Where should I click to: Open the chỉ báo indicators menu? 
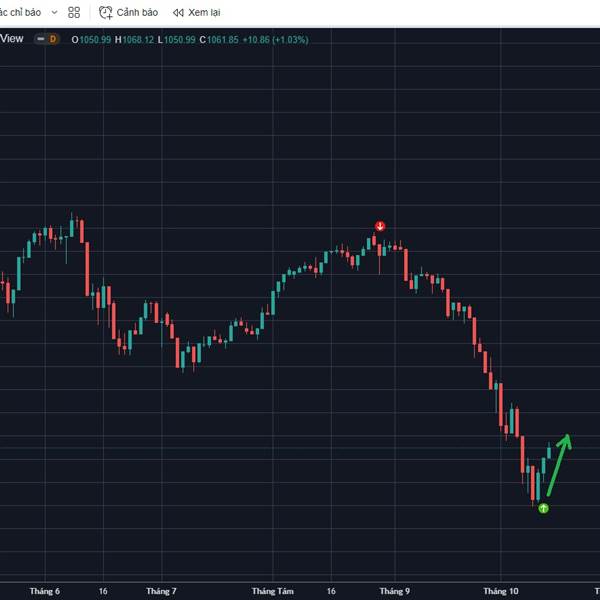click(20, 12)
